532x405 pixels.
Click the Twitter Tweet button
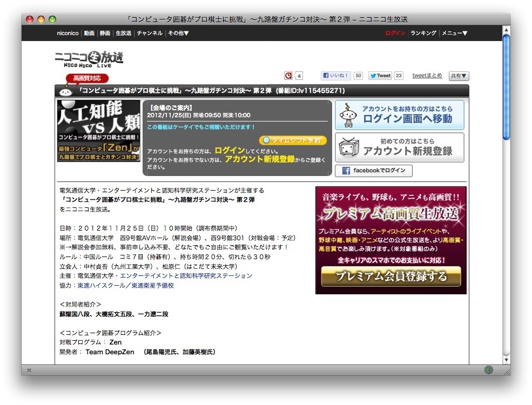(380, 76)
